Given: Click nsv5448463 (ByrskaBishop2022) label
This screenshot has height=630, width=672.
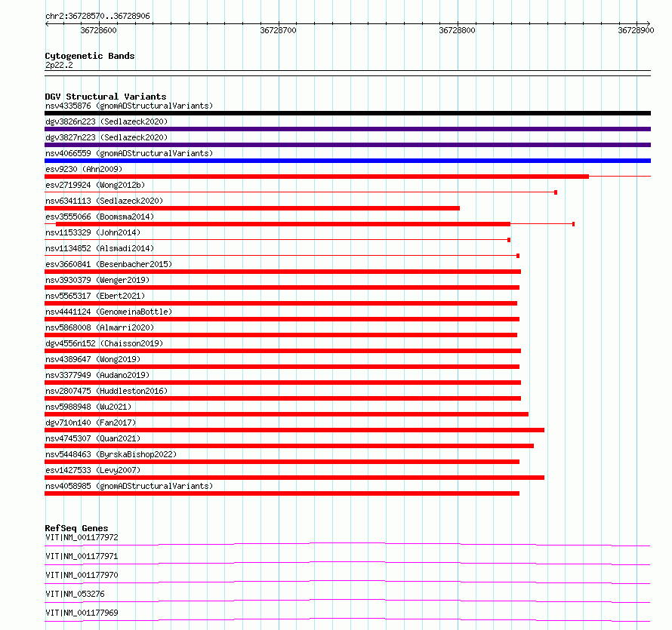Looking at the screenshot, I should 111,454.
